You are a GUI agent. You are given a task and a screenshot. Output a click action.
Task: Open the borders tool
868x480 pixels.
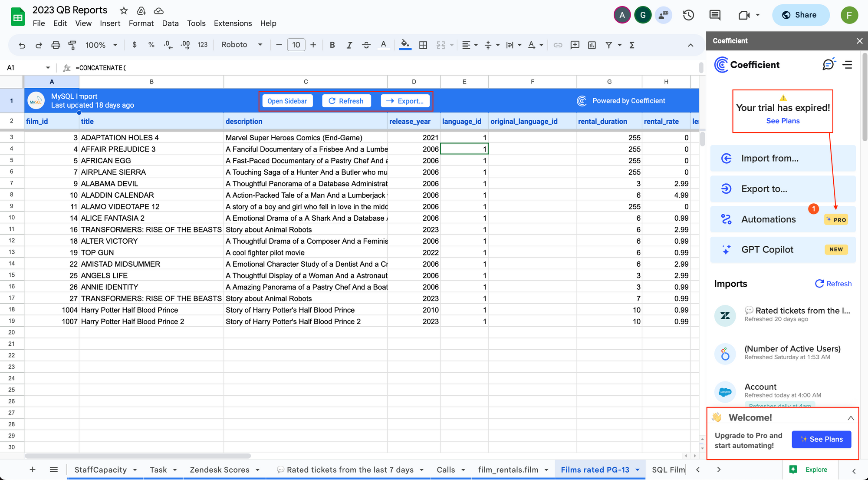[423, 45]
